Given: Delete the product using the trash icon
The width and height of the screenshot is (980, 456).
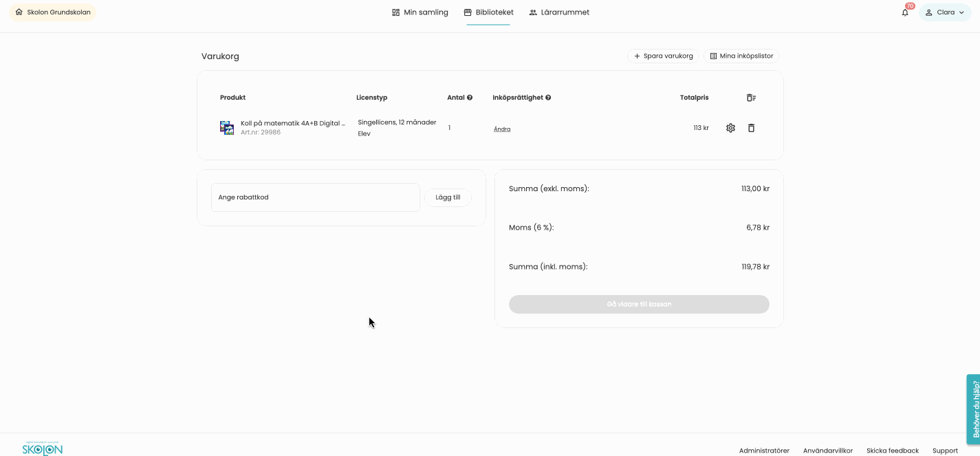Looking at the screenshot, I should point(751,128).
